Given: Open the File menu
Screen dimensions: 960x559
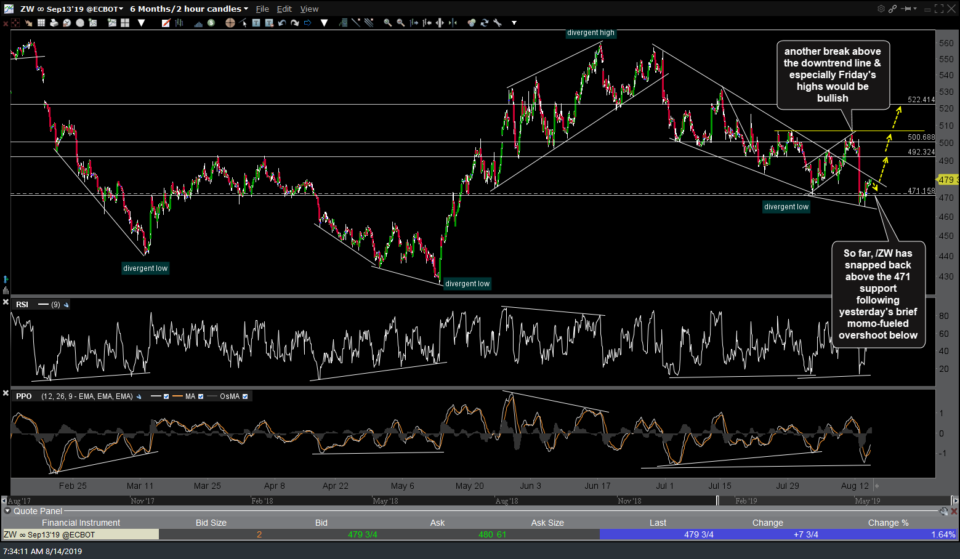Looking at the screenshot, I should pyautogui.click(x=262, y=8).
